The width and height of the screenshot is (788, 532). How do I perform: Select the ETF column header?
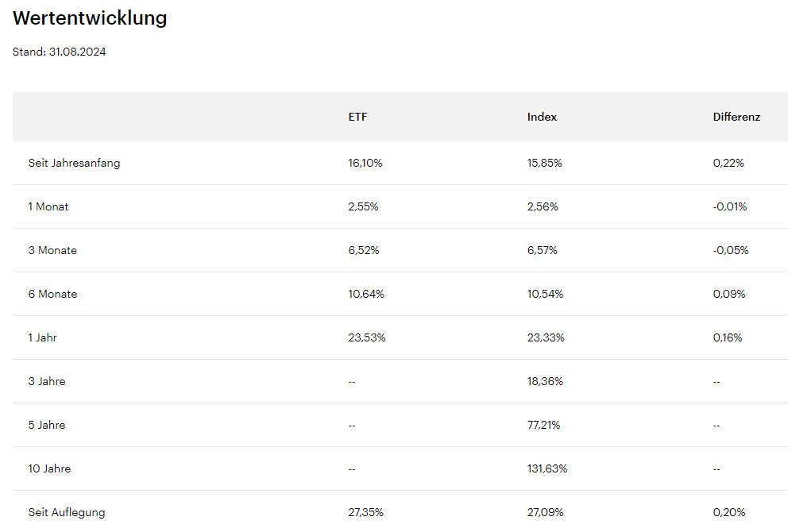[x=357, y=117]
